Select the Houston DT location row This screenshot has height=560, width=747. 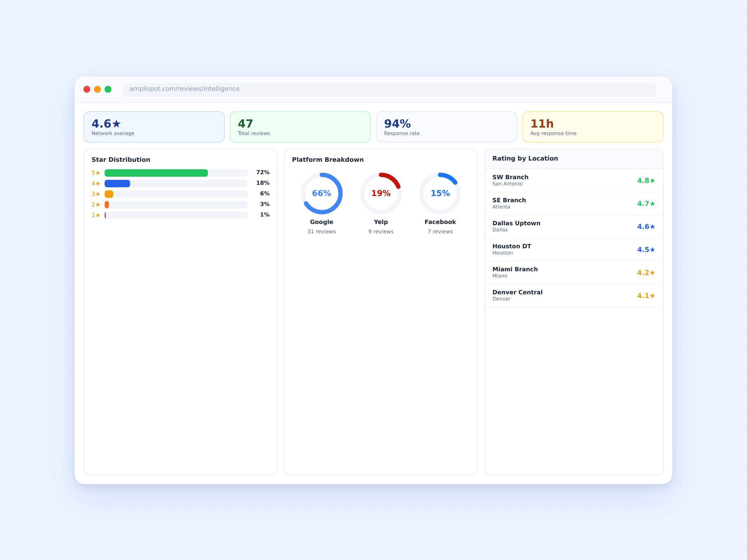click(x=574, y=250)
